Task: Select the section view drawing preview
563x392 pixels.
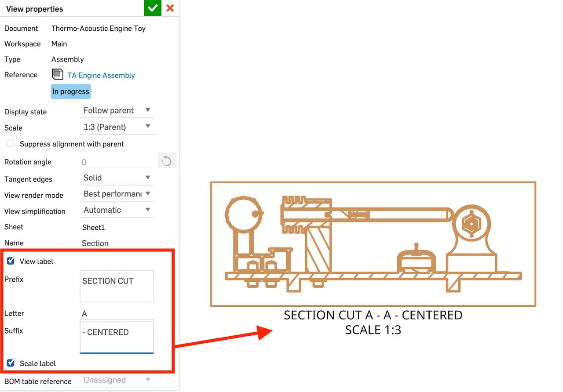Action: (373, 243)
